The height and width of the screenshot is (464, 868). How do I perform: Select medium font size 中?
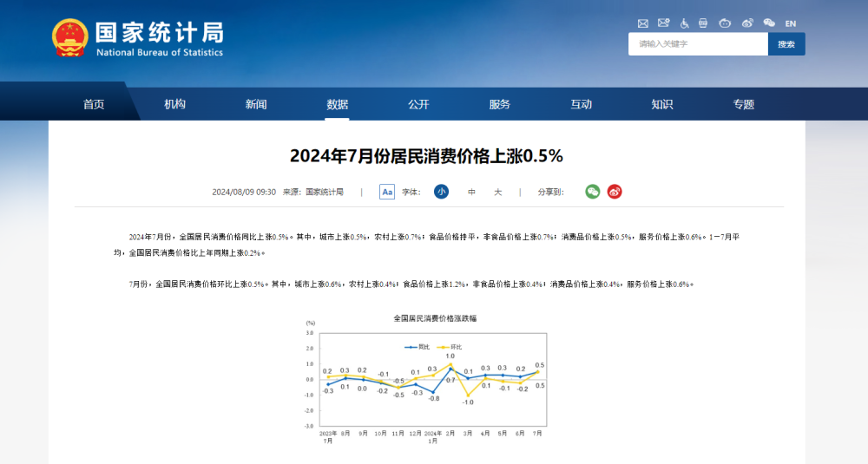[471, 192]
